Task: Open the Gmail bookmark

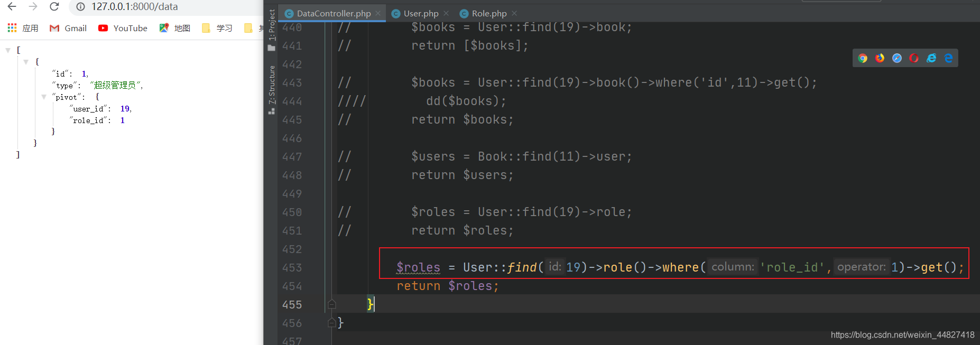Action: (x=68, y=28)
